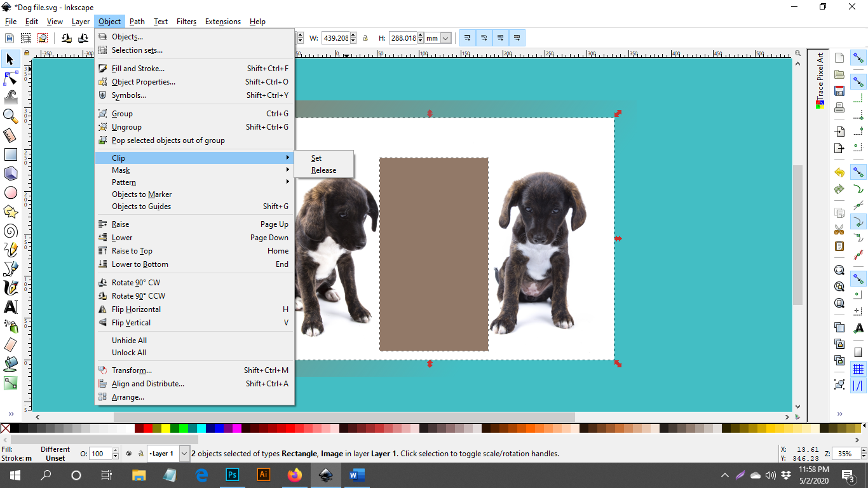868x488 pixels.
Task: Pick the yellow swatch in palette
Action: pyautogui.click(x=166, y=429)
